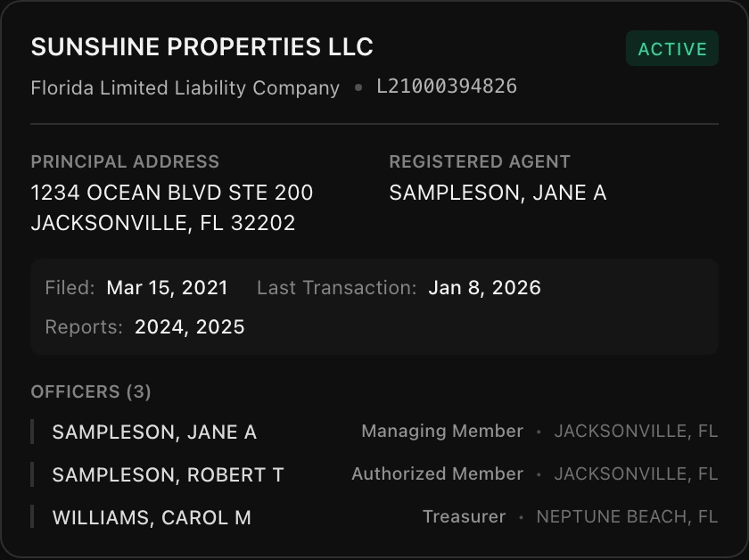Viewport: 749px width, 560px height.
Task: Click the ACTIVE status badge
Action: click(672, 49)
